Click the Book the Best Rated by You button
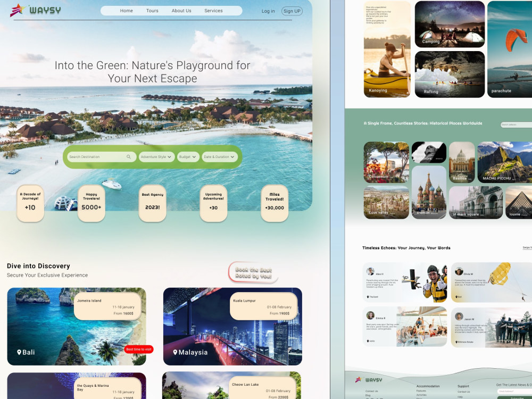This screenshot has width=532, height=399. (x=253, y=272)
